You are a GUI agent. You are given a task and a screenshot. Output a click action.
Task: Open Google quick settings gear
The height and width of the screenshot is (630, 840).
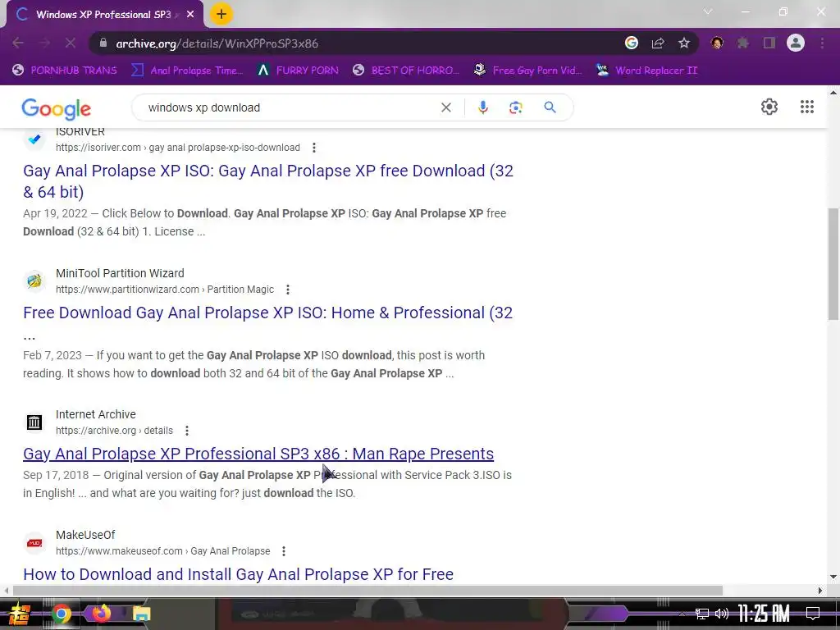tap(769, 107)
